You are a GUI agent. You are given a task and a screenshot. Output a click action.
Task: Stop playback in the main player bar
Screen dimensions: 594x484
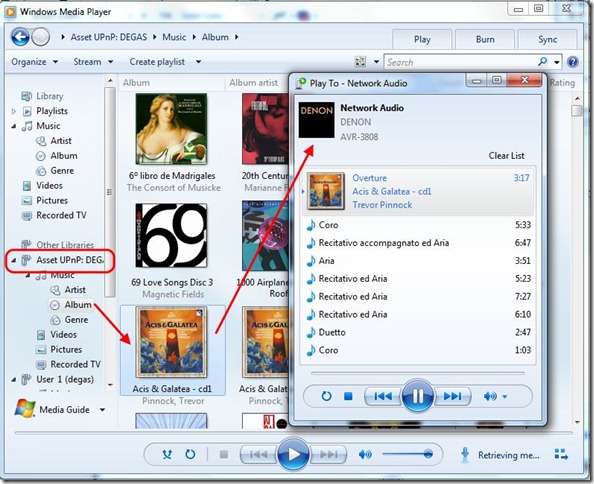coord(224,454)
